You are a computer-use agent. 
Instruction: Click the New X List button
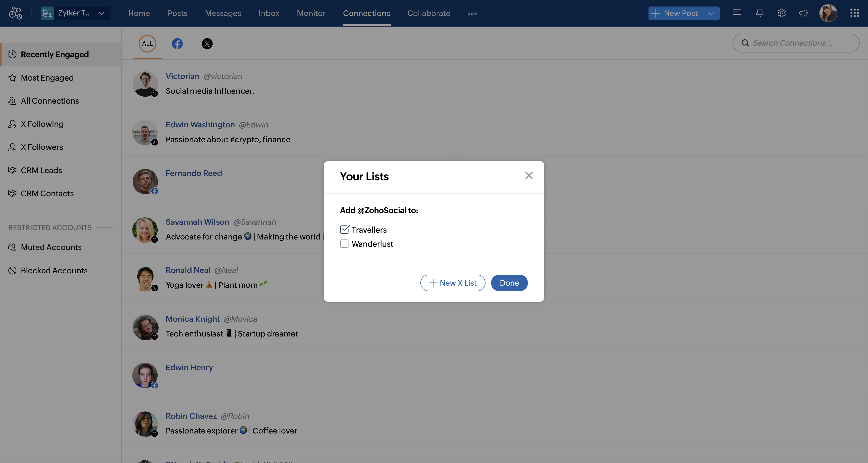point(453,283)
